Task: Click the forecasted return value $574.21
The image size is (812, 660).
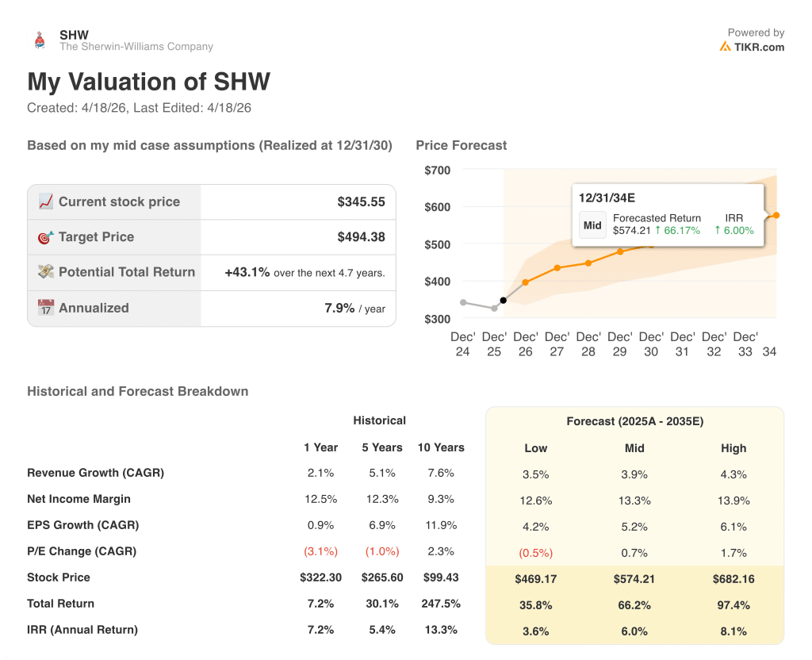Action: click(631, 231)
